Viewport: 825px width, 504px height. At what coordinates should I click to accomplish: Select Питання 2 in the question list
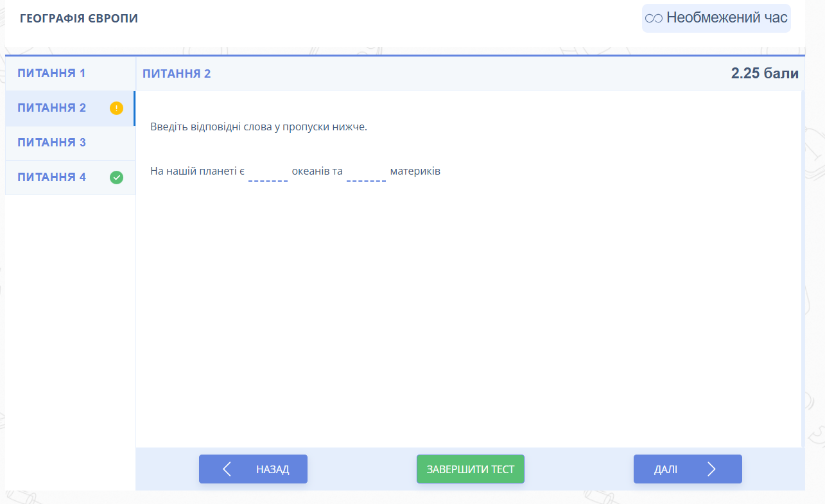52,108
